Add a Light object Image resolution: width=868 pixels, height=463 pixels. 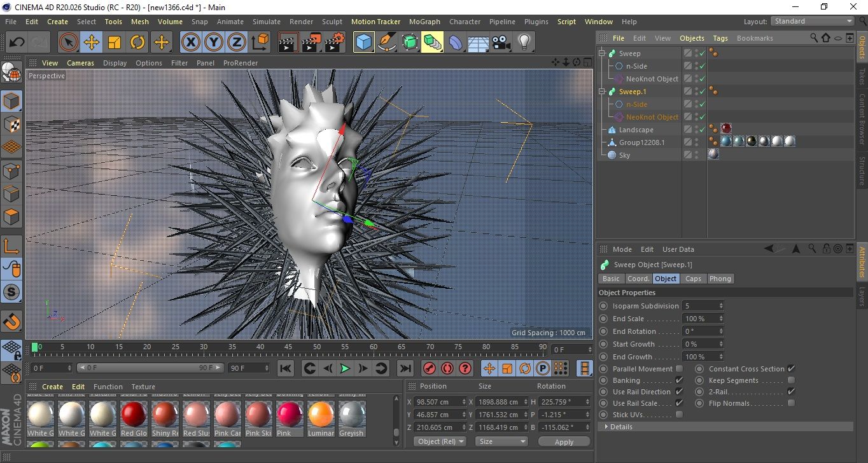click(x=524, y=43)
